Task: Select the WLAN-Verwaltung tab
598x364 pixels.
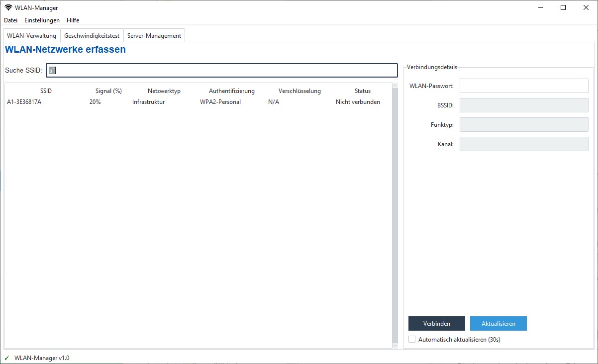Action: pos(31,35)
